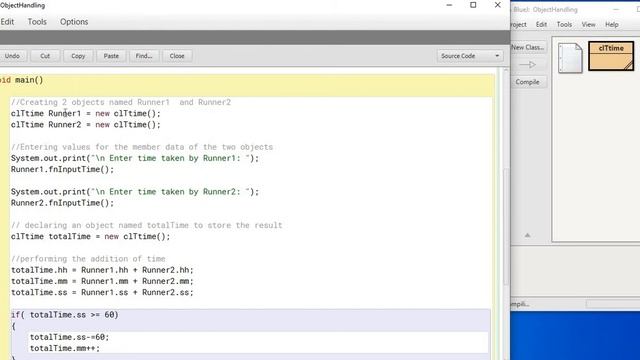
Task: Open the Find... dialog button
Action: click(144, 56)
